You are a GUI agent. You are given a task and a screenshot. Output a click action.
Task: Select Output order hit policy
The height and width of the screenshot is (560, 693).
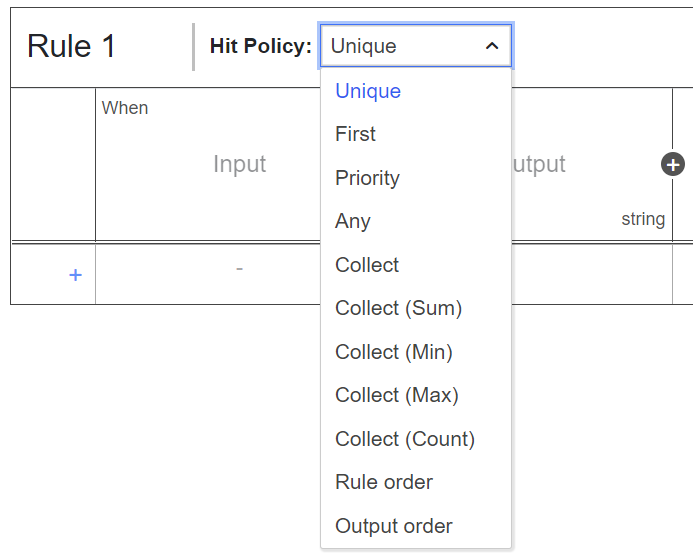tap(394, 526)
